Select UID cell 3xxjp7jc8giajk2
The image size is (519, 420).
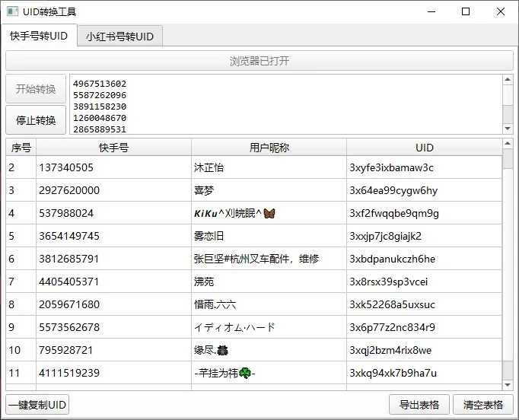click(x=425, y=236)
